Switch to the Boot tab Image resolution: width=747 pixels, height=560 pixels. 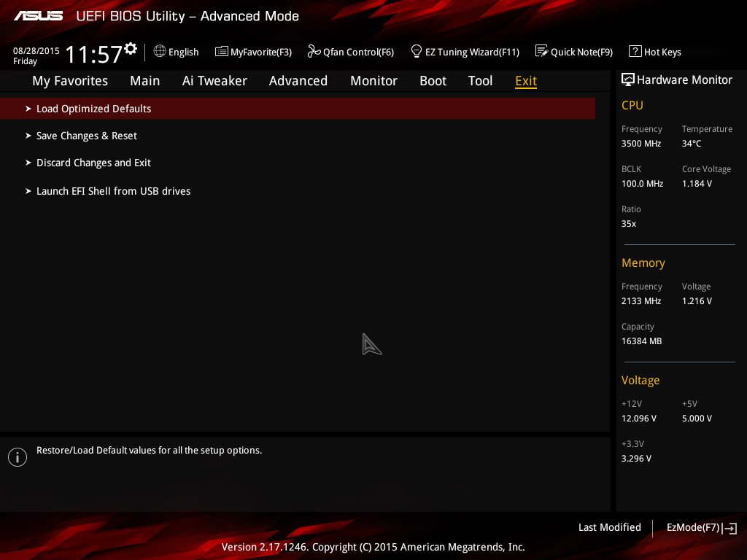point(433,81)
